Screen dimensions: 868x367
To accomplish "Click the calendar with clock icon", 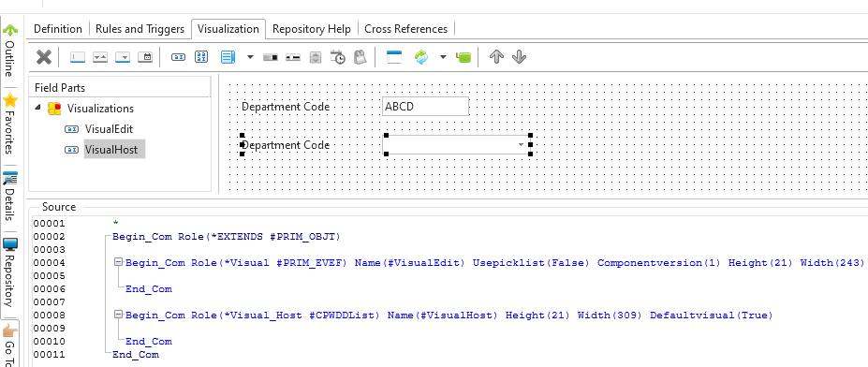I will tap(338, 57).
